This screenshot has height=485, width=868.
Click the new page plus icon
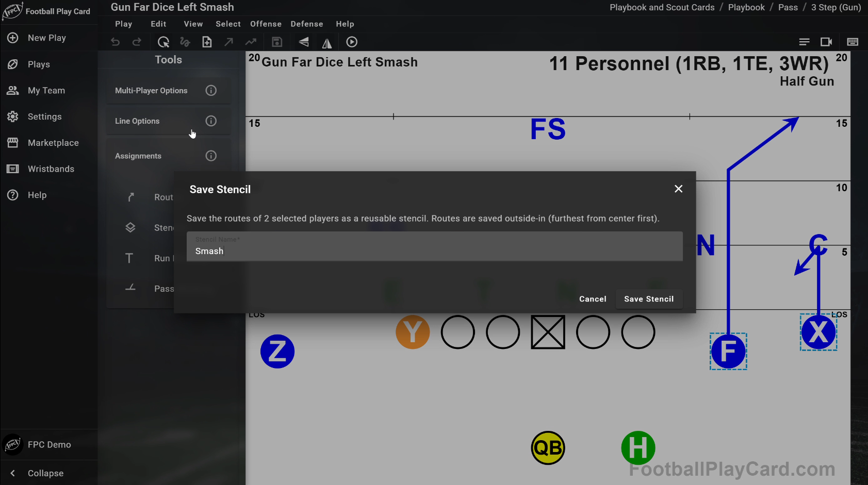[207, 42]
